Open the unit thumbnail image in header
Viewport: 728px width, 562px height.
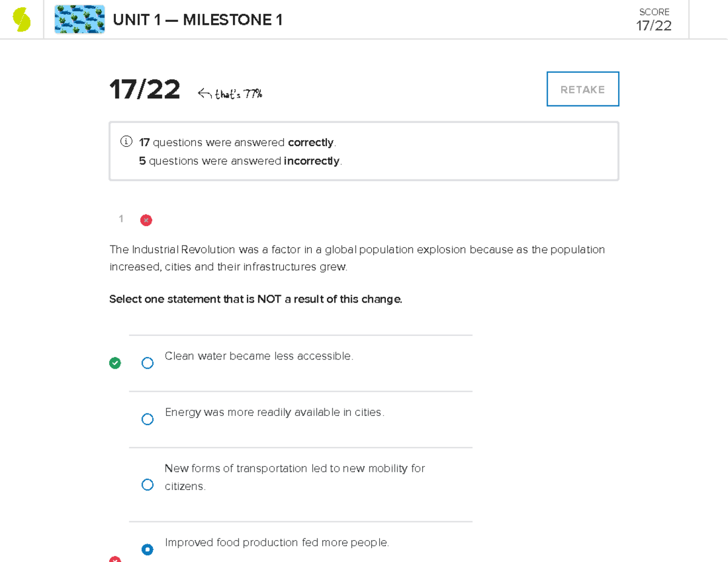click(x=79, y=20)
